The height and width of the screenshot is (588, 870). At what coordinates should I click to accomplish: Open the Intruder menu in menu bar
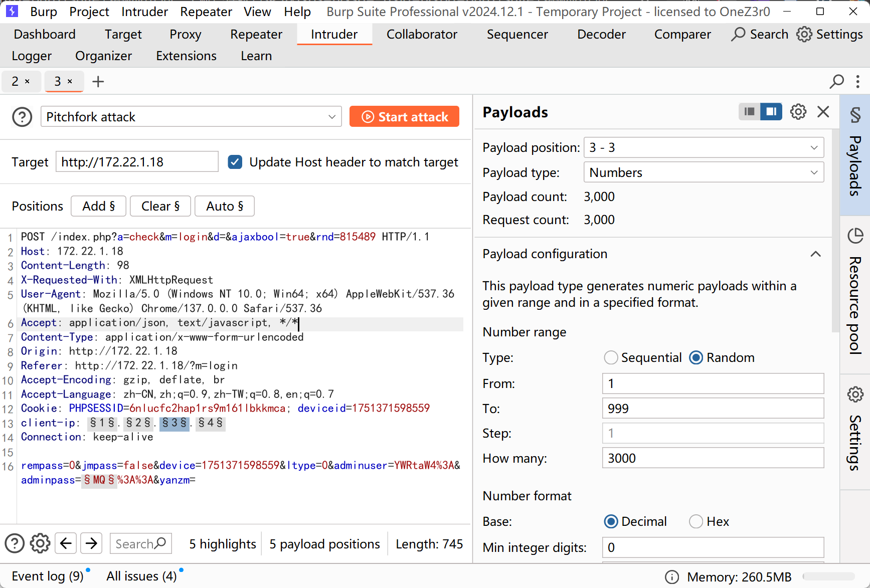[x=144, y=12]
